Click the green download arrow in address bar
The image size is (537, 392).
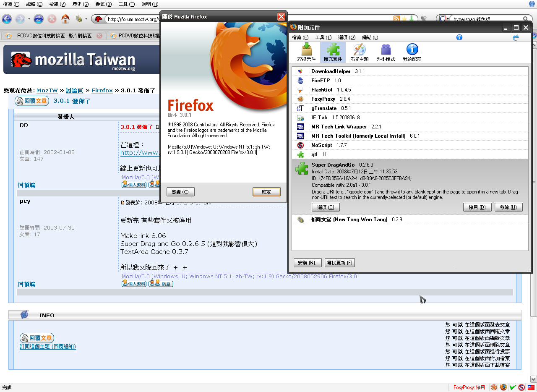point(412,19)
